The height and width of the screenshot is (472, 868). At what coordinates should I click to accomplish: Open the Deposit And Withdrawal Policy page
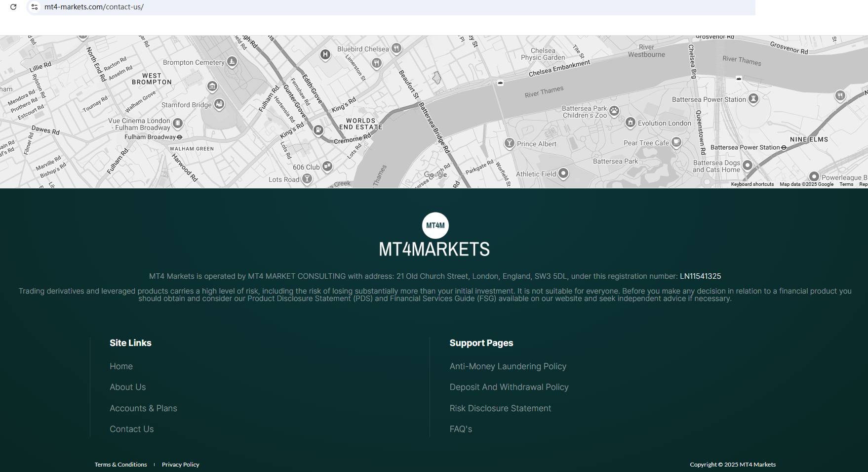pos(509,387)
